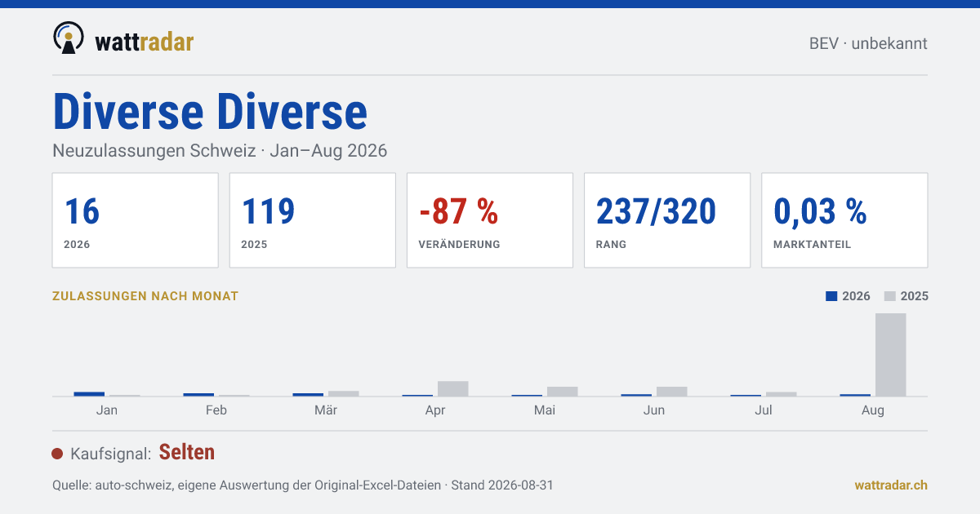Screen dimensions: 980x514
Task: Click the 2025 legend label
Action: [915, 296]
